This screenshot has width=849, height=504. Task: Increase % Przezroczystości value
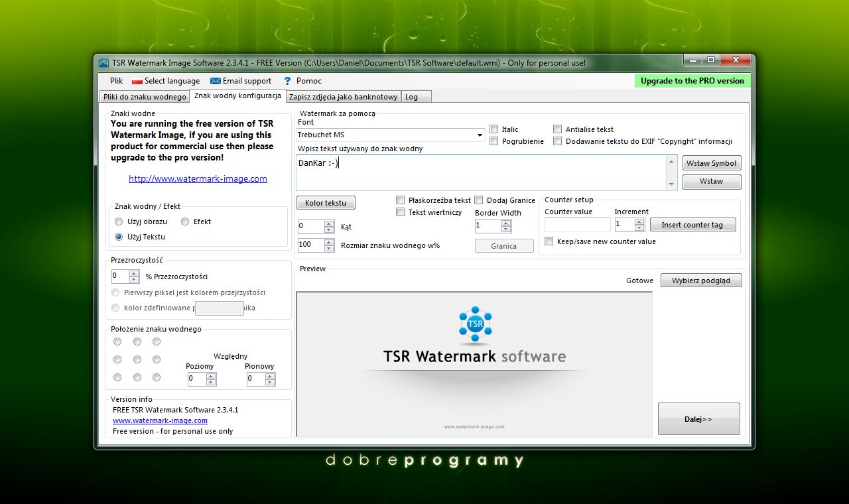pos(135,273)
